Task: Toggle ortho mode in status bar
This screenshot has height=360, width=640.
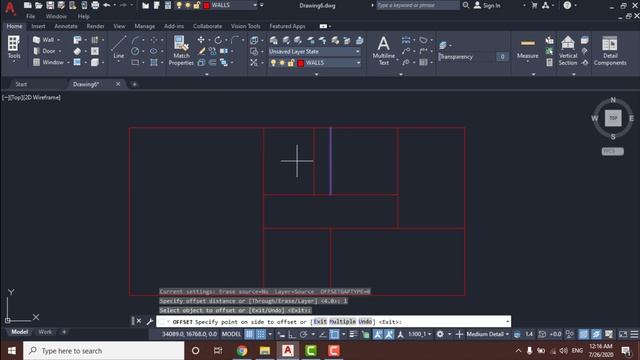Action: tap(292, 334)
